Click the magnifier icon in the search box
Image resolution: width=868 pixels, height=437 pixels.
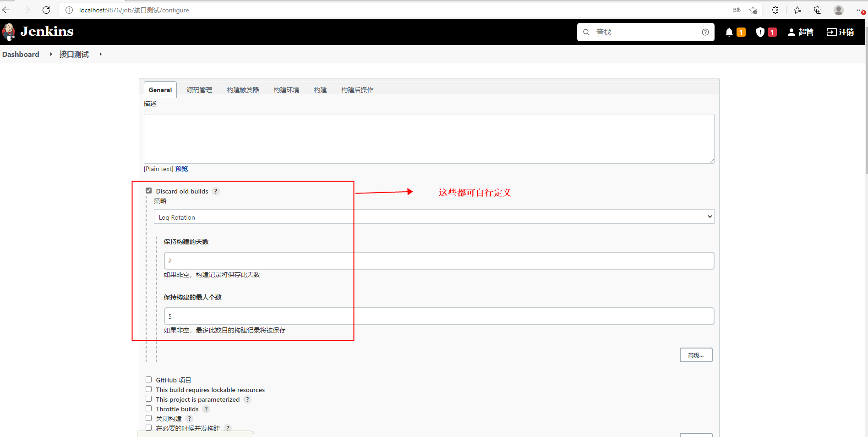click(586, 32)
